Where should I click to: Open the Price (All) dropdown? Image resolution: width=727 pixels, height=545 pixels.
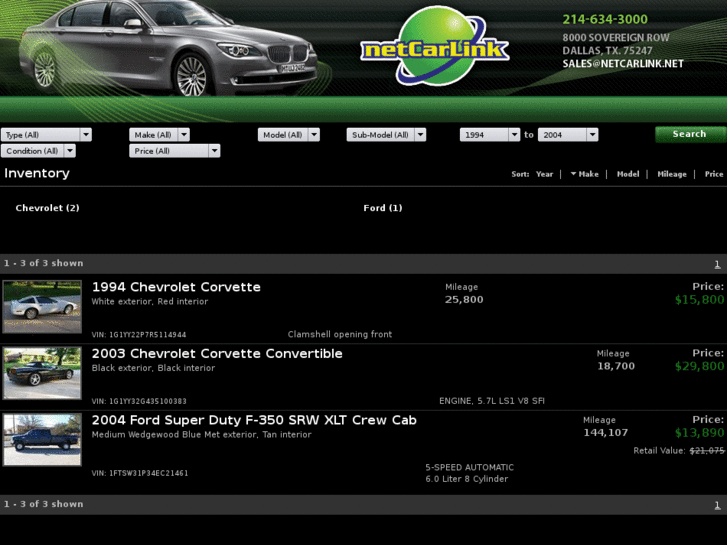174,151
